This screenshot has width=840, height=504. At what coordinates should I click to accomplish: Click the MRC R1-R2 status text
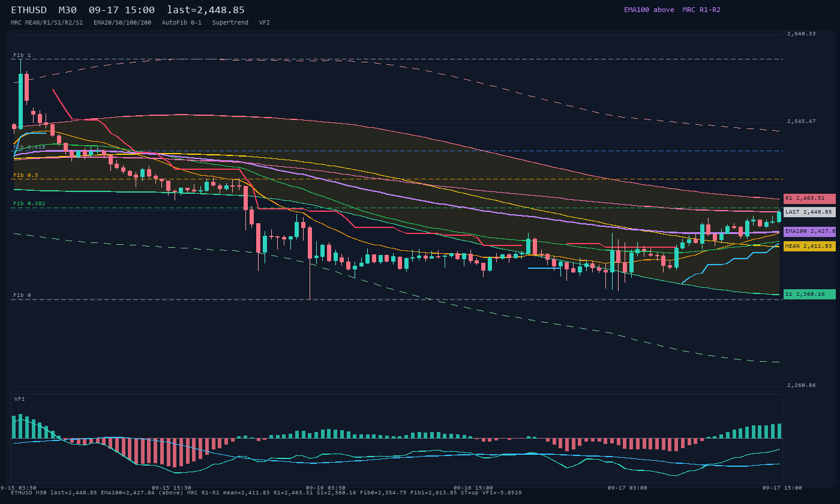[x=701, y=10]
